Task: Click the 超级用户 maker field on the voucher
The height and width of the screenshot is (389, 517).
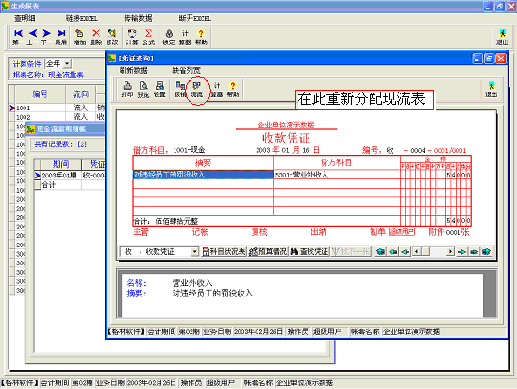Action: (x=402, y=232)
